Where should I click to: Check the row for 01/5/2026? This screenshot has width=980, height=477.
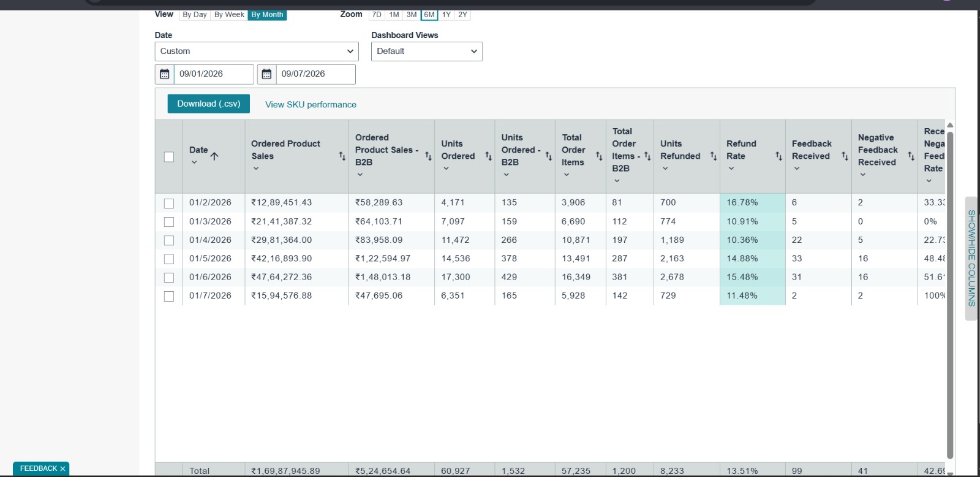pyautogui.click(x=169, y=259)
